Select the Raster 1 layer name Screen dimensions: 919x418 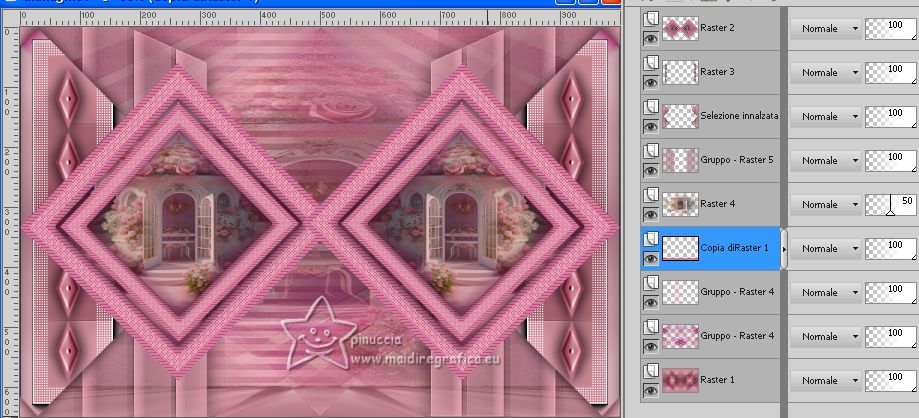pyautogui.click(x=717, y=379)
